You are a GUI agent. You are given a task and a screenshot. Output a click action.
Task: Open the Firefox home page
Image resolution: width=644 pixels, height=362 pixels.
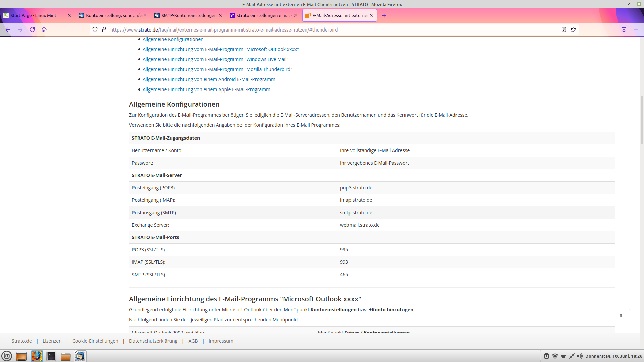tap(44, 29)
